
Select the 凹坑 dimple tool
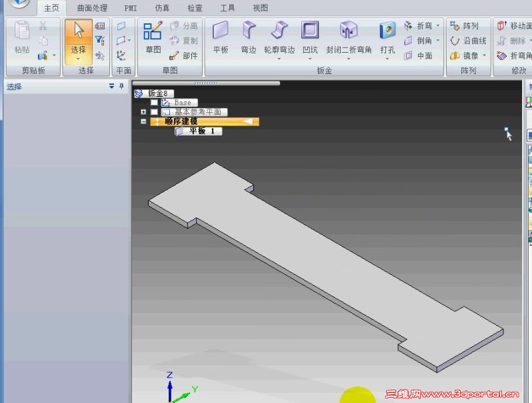point(310,37)
